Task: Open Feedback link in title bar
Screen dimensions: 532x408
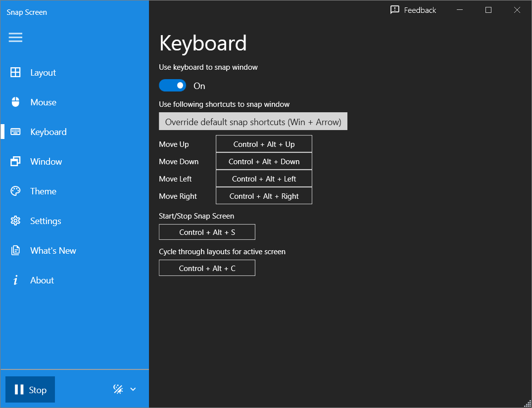Action: point(413,10)
